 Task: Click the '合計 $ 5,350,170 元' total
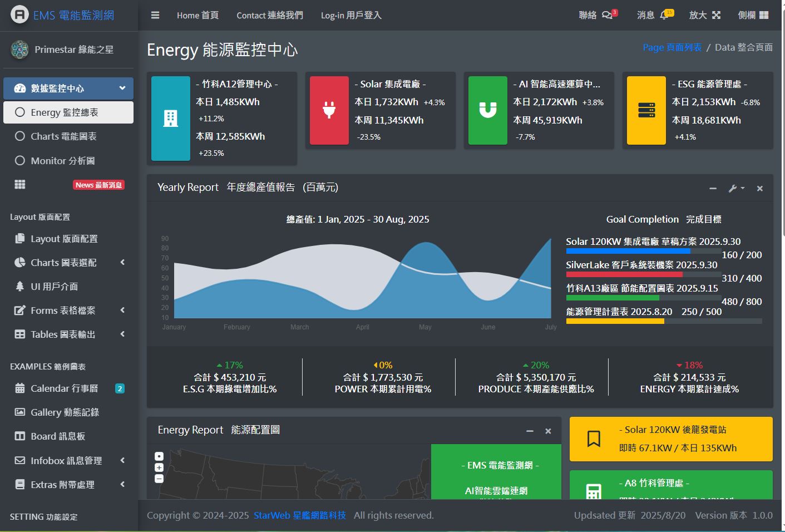coord(536,377)
